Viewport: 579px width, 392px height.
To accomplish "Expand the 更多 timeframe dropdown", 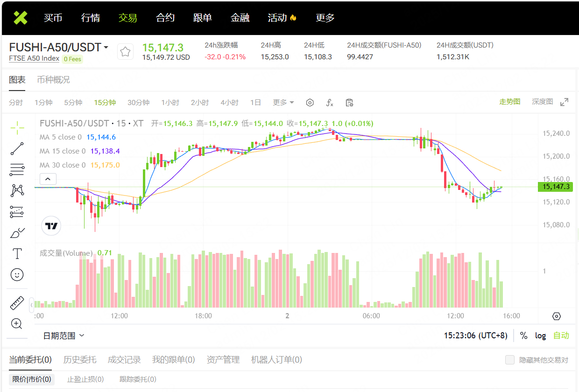I will point(283,102).
